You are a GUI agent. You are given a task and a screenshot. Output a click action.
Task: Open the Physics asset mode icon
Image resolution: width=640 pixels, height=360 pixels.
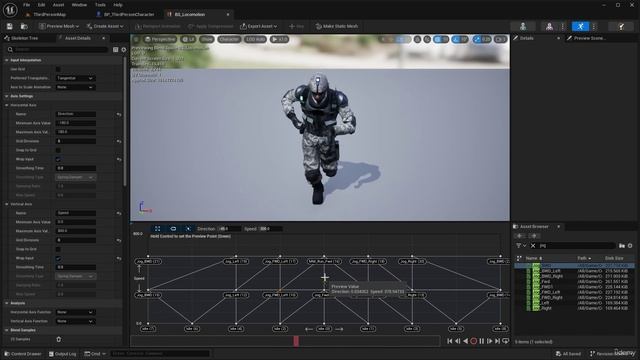621,27
